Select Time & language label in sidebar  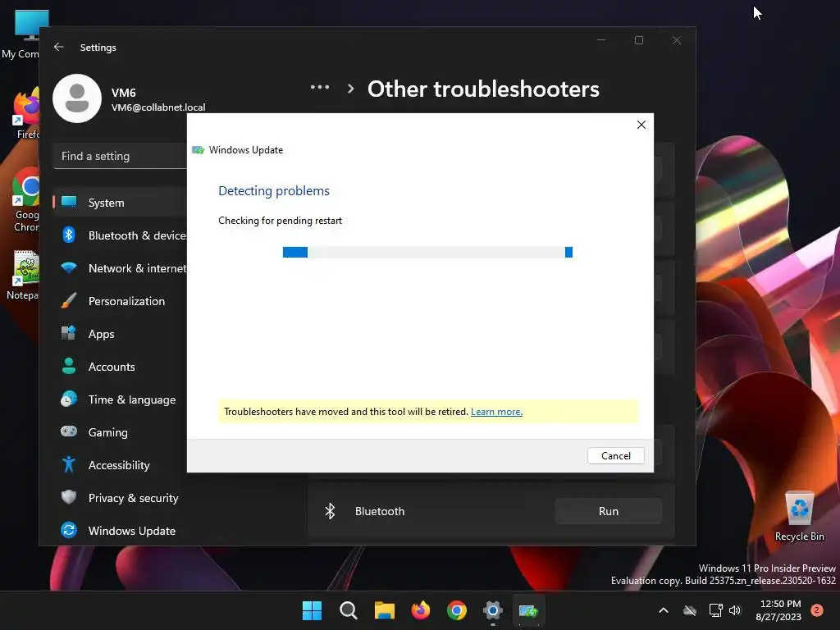coord(132,399)
